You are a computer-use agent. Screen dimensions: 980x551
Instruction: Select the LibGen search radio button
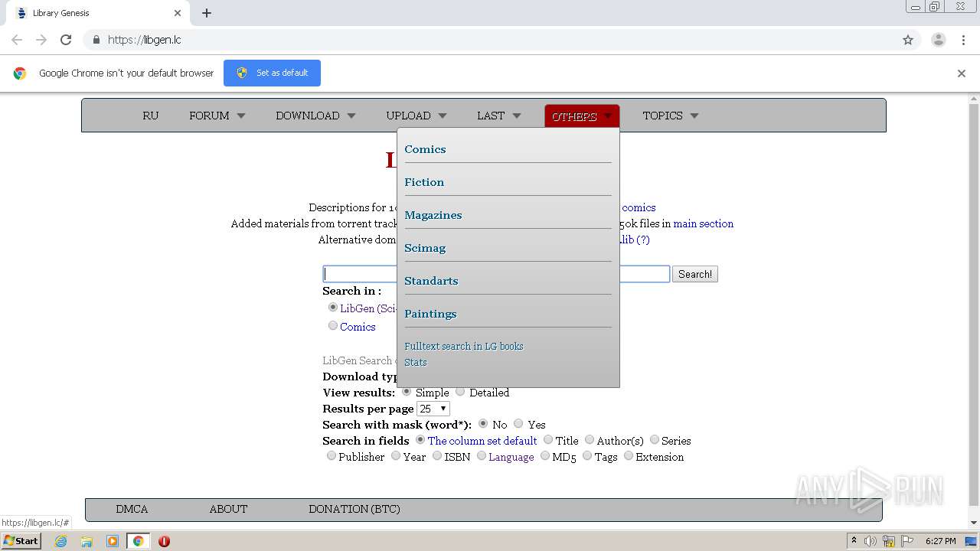333,307
